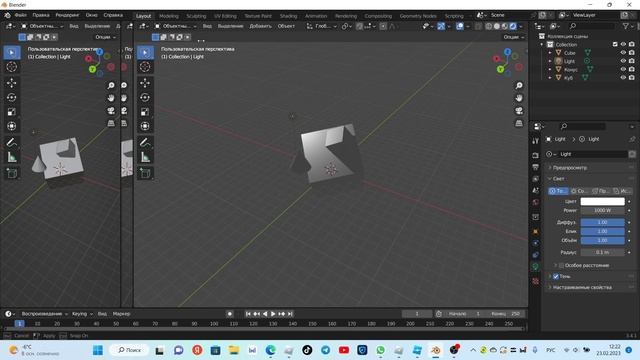Open the Output properties tab

pos(536,167)
